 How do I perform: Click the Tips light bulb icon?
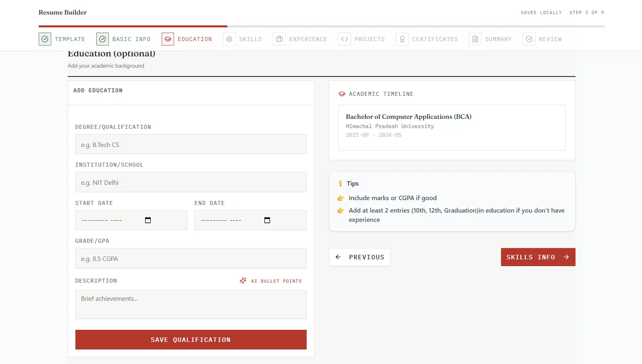341,183
